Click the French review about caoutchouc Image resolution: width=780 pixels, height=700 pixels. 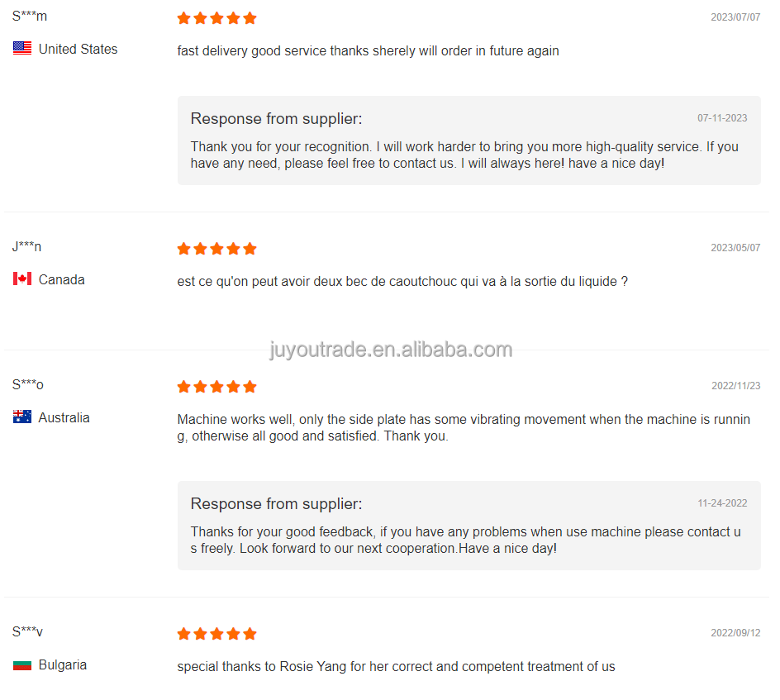(x=402, y=282)
